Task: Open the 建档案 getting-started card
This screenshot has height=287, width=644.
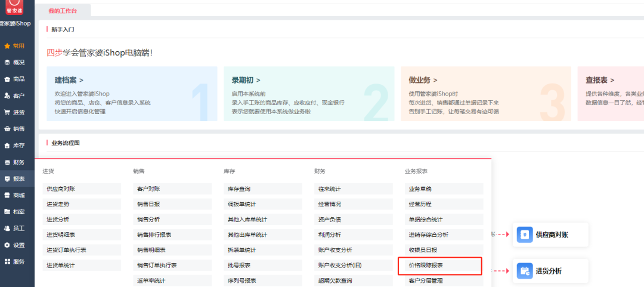Action: coord(132,94)
